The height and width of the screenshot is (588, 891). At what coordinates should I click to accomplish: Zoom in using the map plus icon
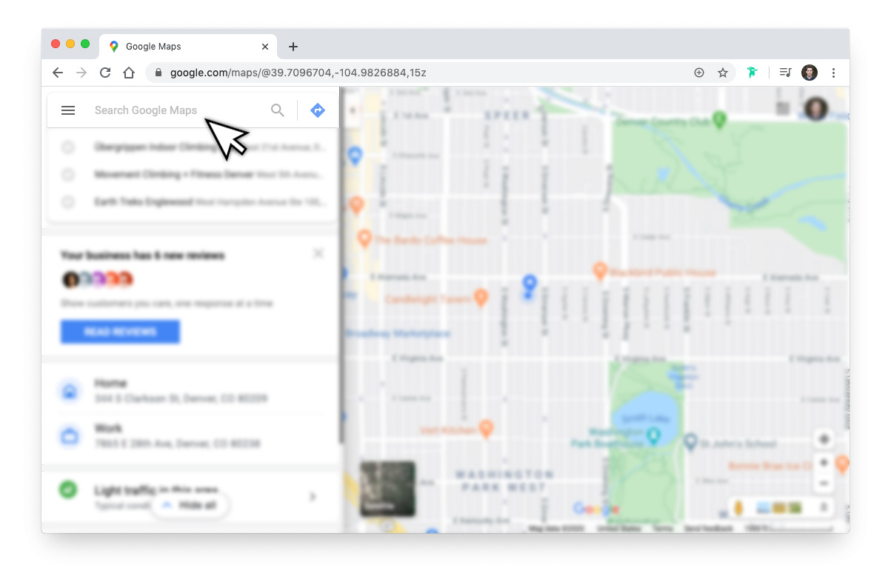click(824, 461)
